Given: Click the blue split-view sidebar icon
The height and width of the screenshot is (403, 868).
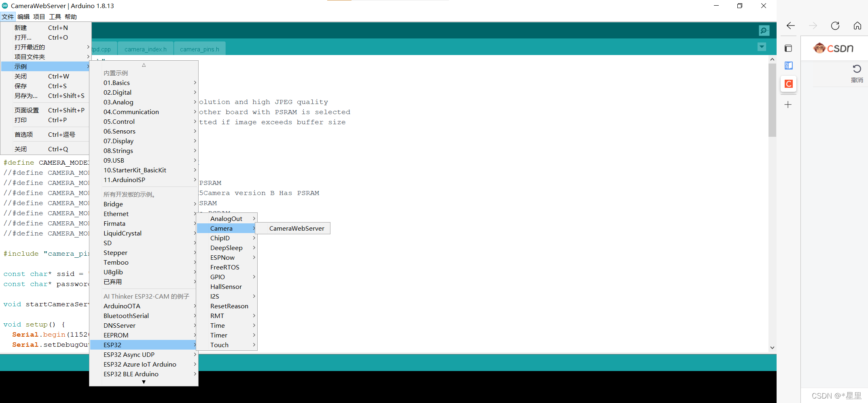Looking at the screenshot, I should pos(788,66).
